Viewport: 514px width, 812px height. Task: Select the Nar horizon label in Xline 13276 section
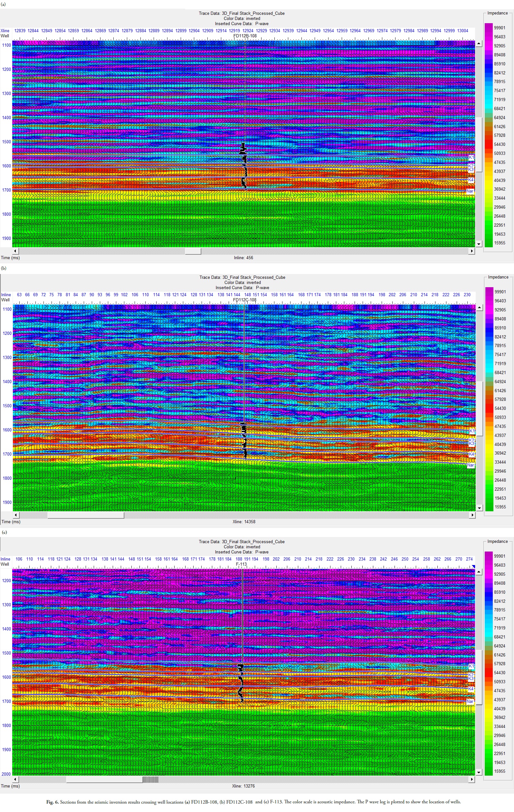[470, 701]
